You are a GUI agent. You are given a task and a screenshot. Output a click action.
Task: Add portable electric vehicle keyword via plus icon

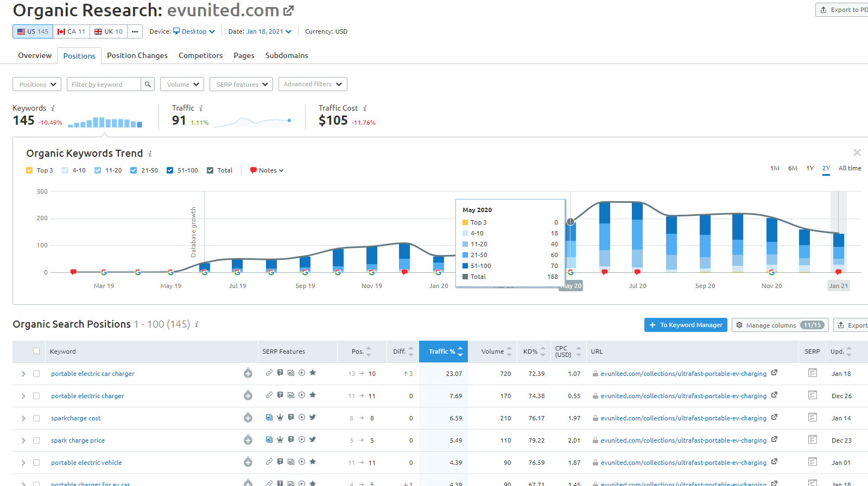248,462
